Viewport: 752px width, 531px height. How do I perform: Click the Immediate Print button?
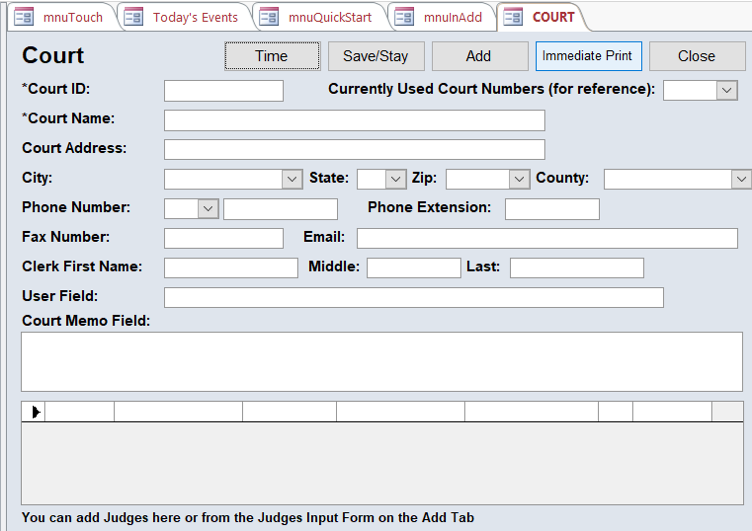pyautogui.click(x=587, y=56)
